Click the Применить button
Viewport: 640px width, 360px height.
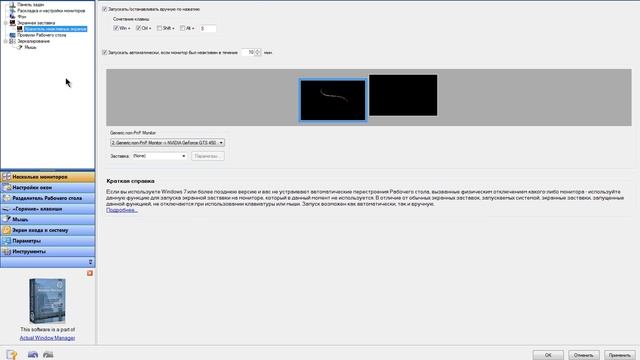click(x=620, y=355)
